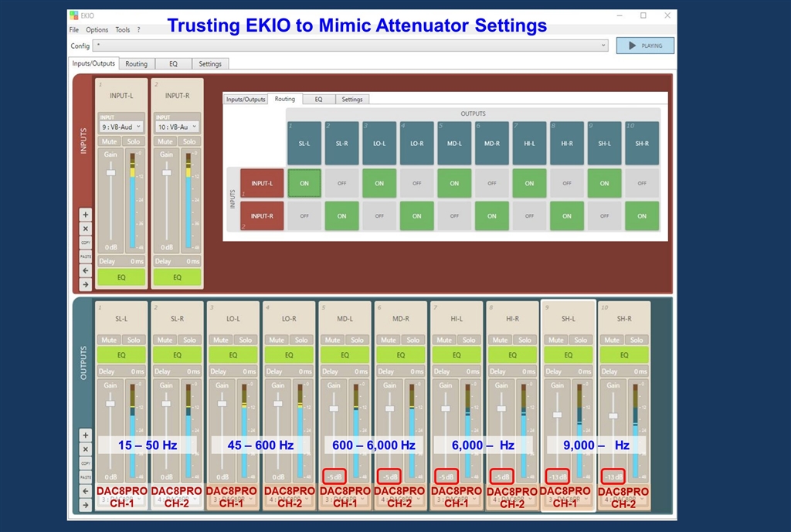Open INPUT-R device dropdown showing 10 : VB-Au
The height and width of the screenshot is (532, 791).
pos(177,127)
